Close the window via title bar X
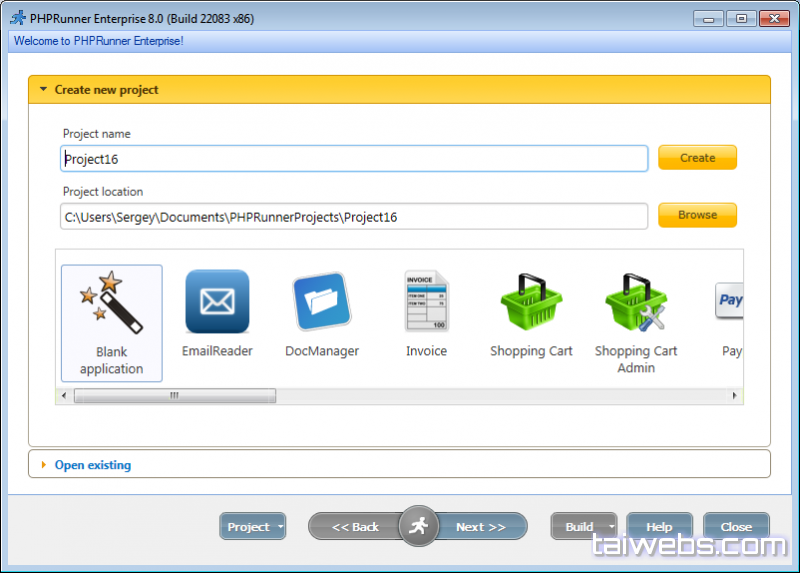The image size is (800, 573). (774, 19)
